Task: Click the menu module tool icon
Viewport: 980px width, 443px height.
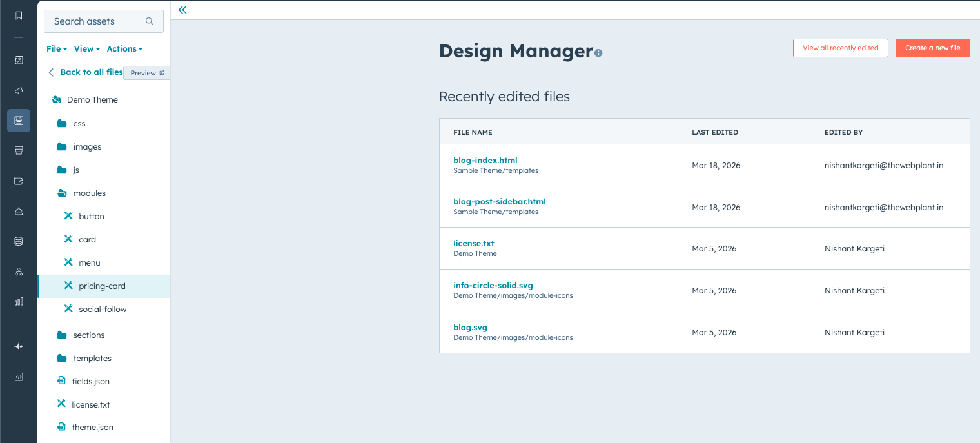Action: [x=68, y=262]
